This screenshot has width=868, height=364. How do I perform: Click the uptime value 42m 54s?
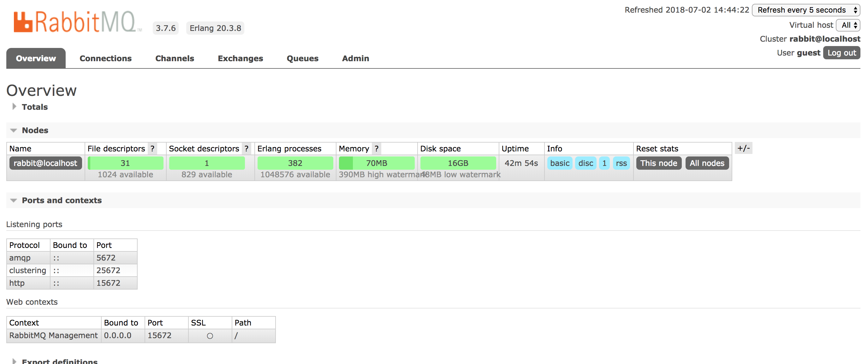(x=521, y=163)
